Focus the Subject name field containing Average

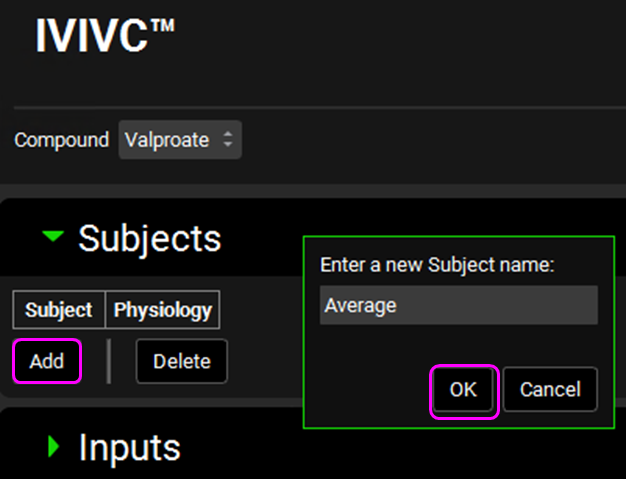click(458, 305)
